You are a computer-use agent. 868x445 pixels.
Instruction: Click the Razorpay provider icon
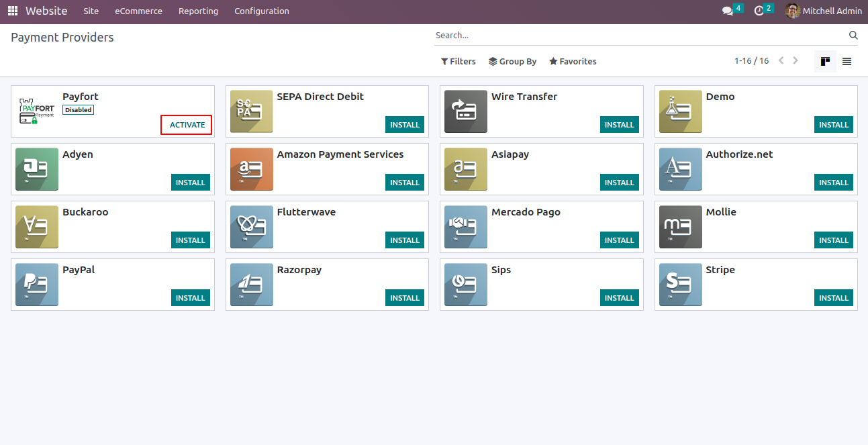point(252,285)
